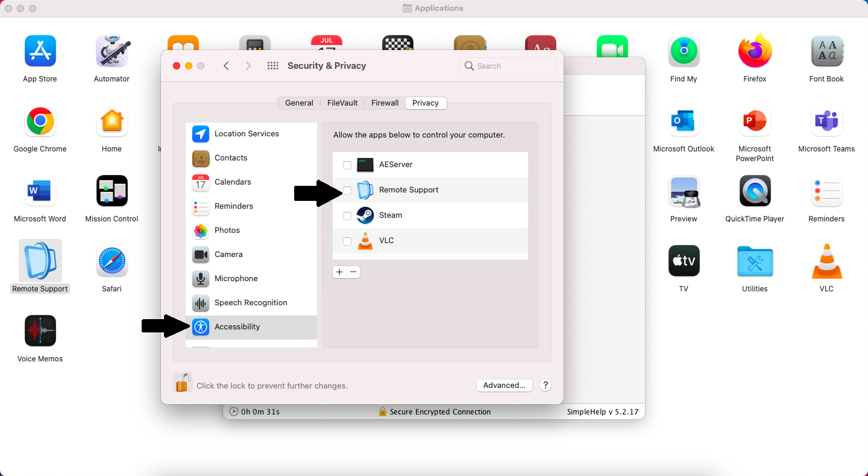868x476 pixels.
Task: Show all preferences grid button
Action: tap(272, 66)
